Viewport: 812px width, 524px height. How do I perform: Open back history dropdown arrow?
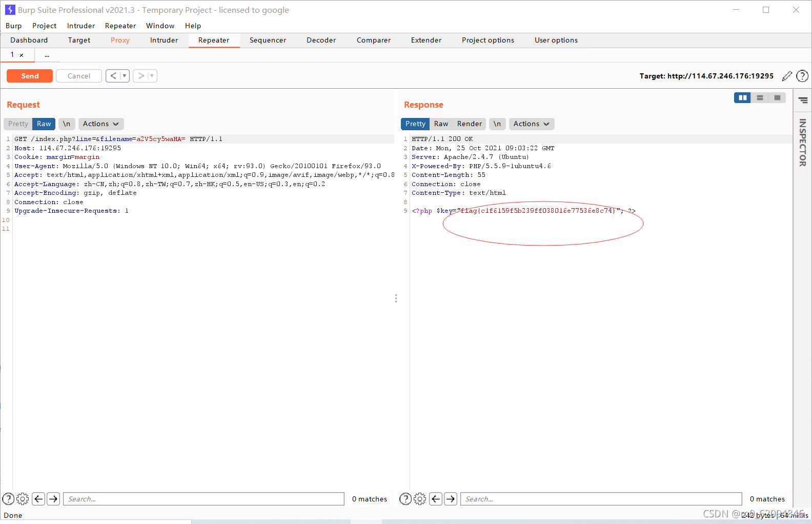point(124,76)
